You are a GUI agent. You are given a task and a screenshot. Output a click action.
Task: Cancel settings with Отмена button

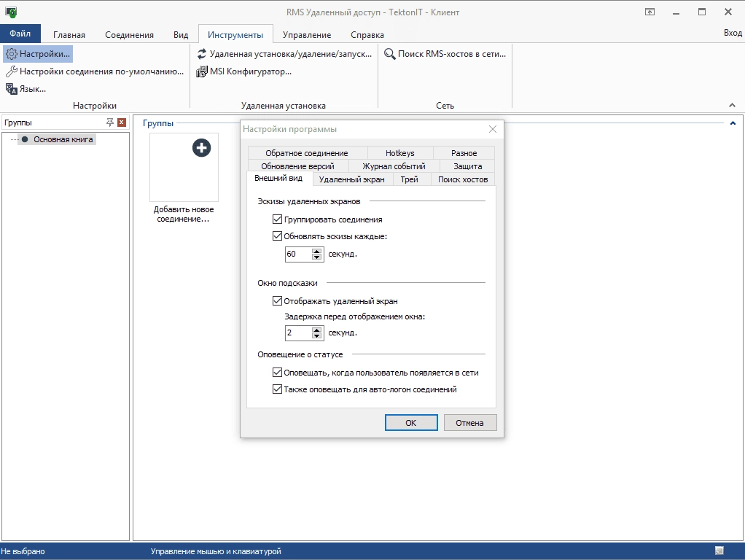[470, 423]
